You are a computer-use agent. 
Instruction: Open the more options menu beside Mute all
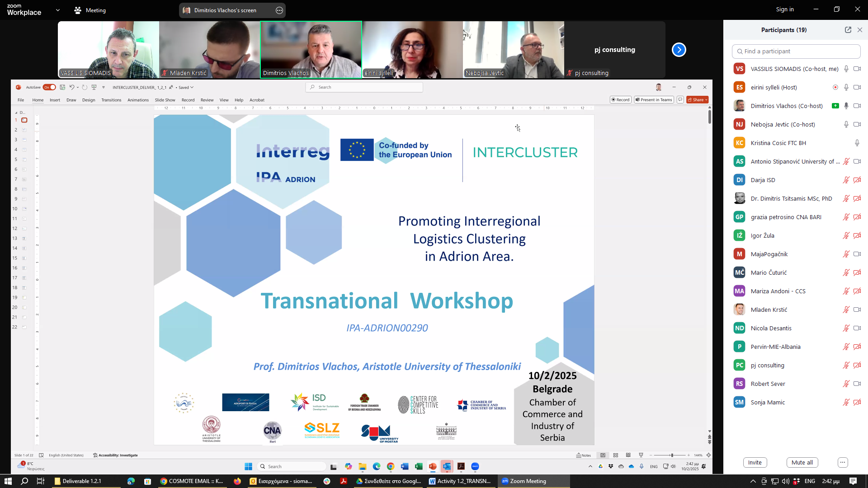tap(842, 462)
